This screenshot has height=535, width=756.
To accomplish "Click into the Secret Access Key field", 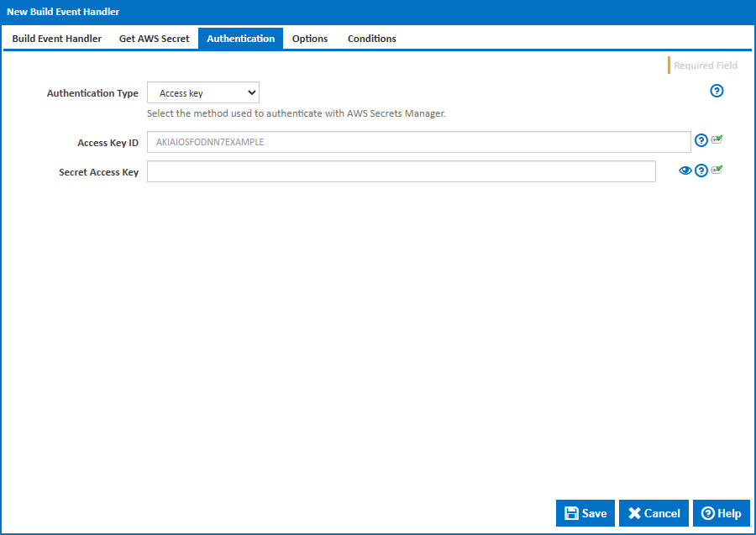I will (x=401, y=171).
